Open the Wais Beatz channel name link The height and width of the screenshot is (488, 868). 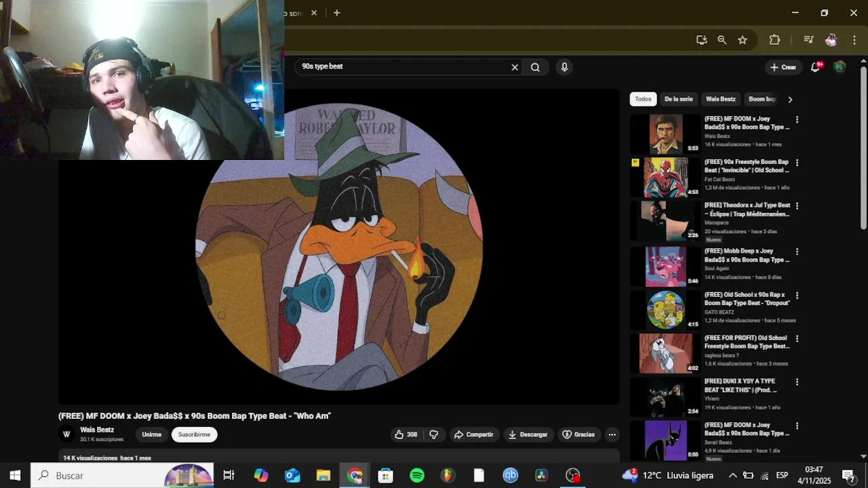[x=97, y=430]
